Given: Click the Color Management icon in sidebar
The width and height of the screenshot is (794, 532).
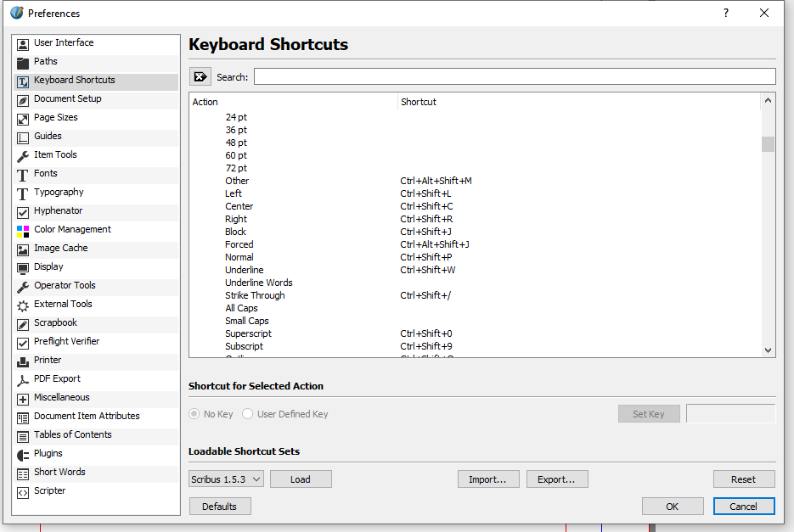Looking at the screenshot, I should (x=23, y=230).
